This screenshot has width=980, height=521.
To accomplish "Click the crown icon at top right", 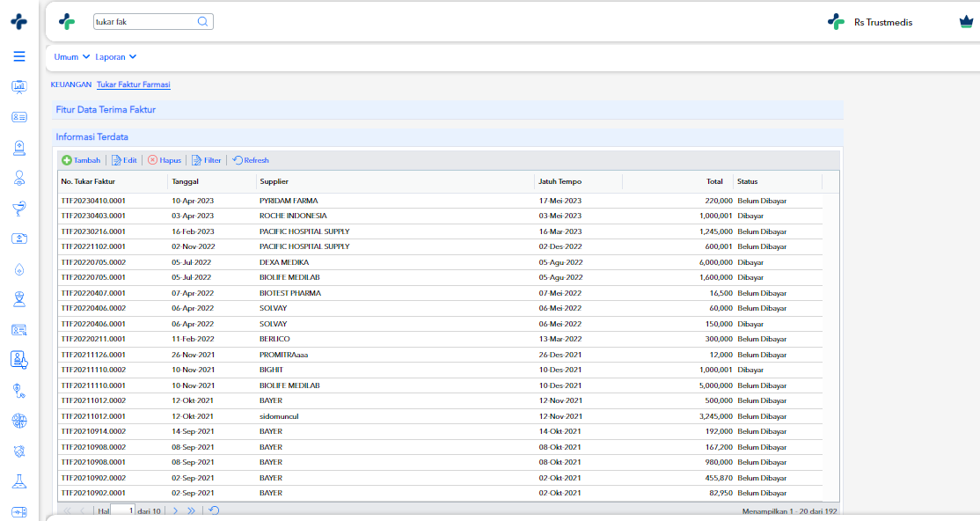I will (966, 22).
